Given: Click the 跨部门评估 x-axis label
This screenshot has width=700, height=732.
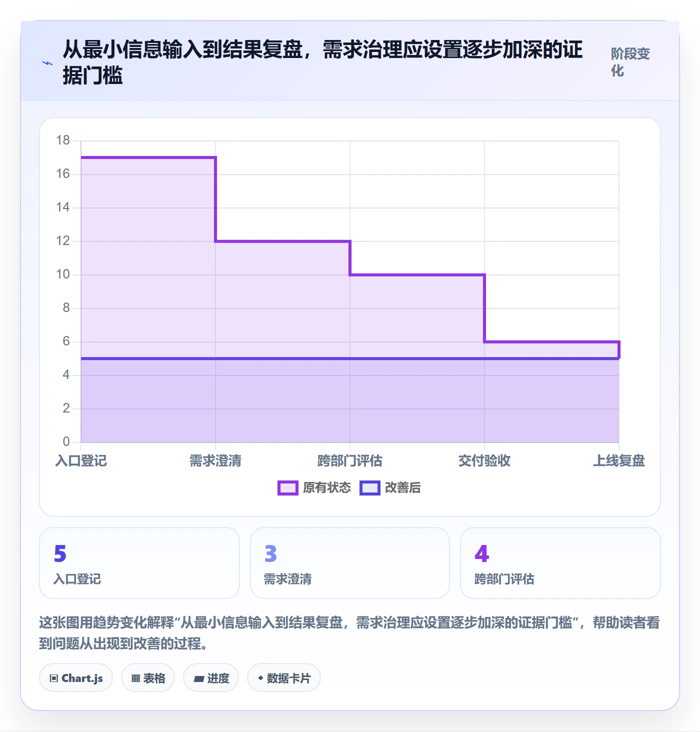Looking at the screenshot, I should click(350, 460).
